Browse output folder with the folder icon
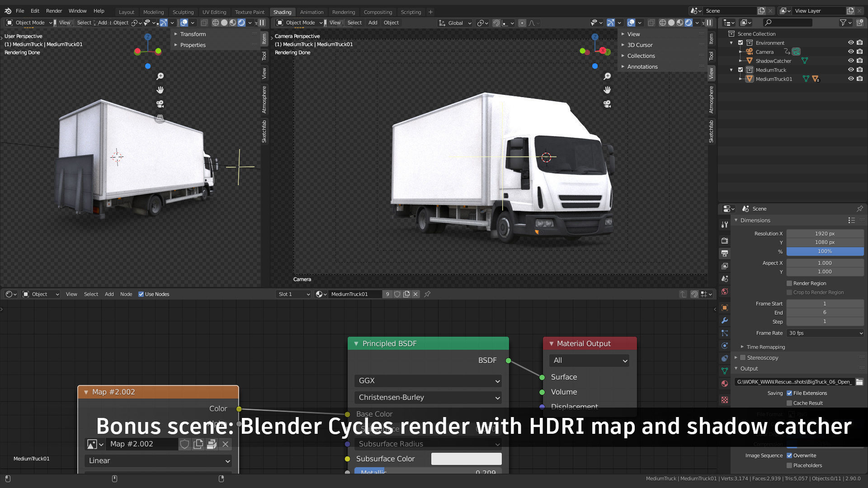 859,382
